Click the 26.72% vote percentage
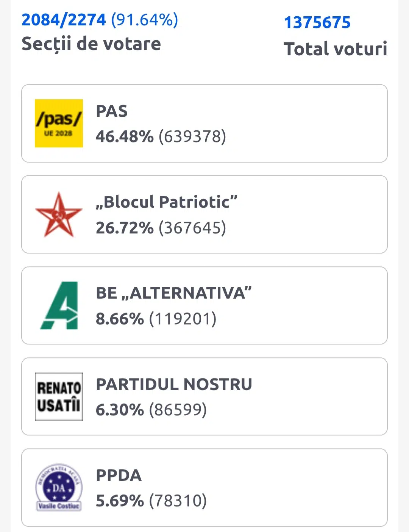 124,228
